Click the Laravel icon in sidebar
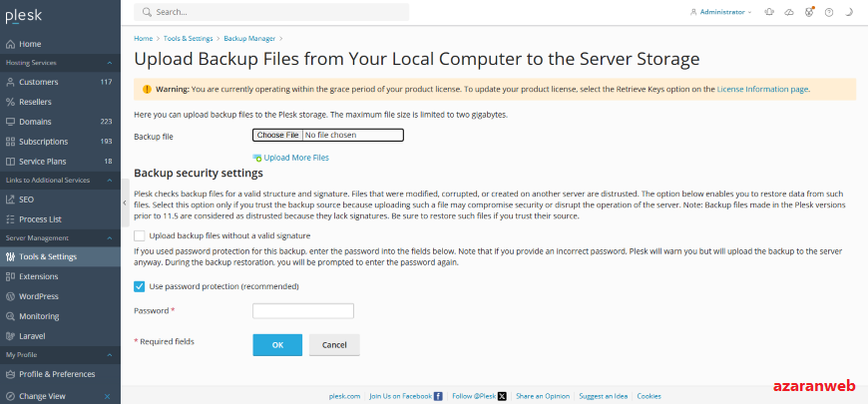Screen dimensions: 868x404 (10, 336)
